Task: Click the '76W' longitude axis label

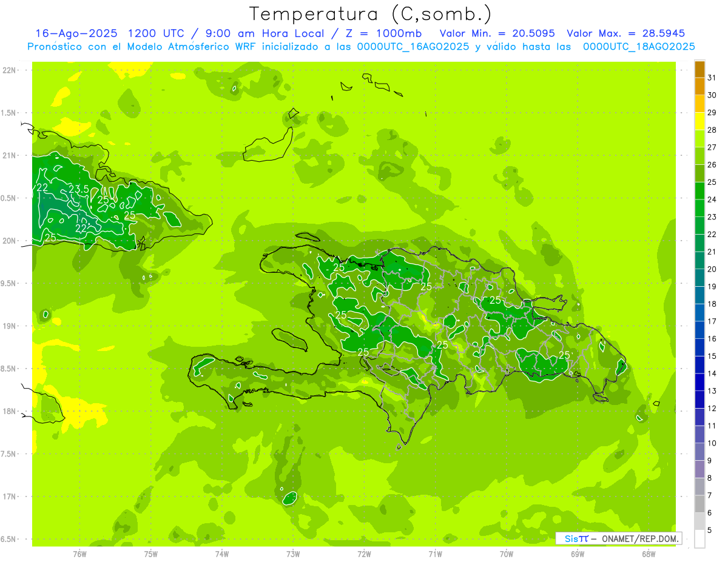Action: pyautogui.click(x=79, y=554)
